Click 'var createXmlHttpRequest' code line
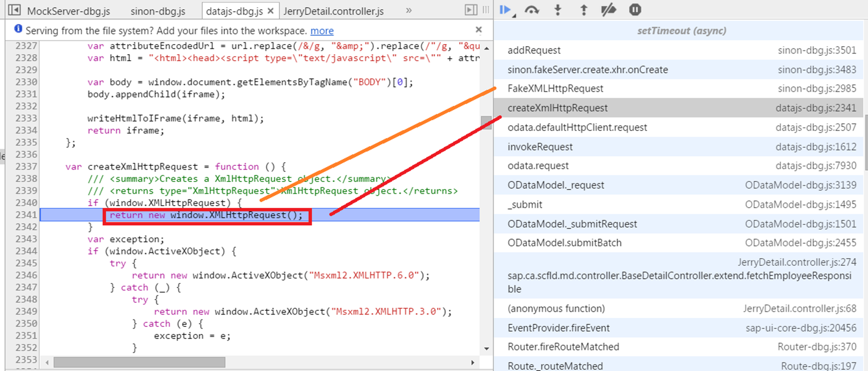Image resolution: width=868 pixels, height=371 pixels. (176, 166)
